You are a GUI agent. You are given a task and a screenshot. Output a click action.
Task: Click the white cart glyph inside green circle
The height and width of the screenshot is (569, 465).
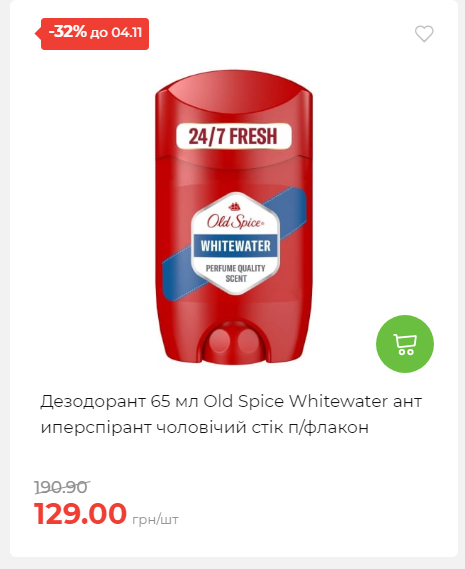405,344
